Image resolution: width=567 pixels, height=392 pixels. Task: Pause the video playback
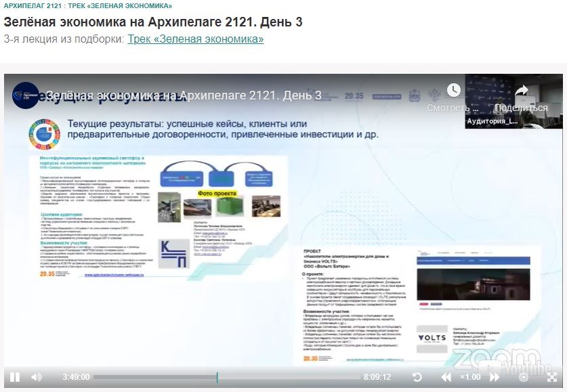point(14,377)
